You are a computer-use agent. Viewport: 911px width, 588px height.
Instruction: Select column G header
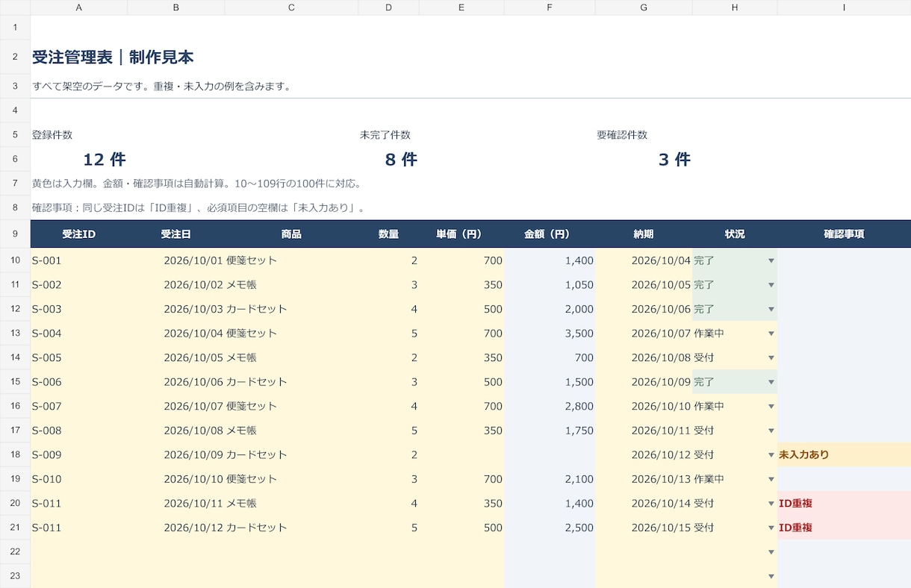point(644,7)
